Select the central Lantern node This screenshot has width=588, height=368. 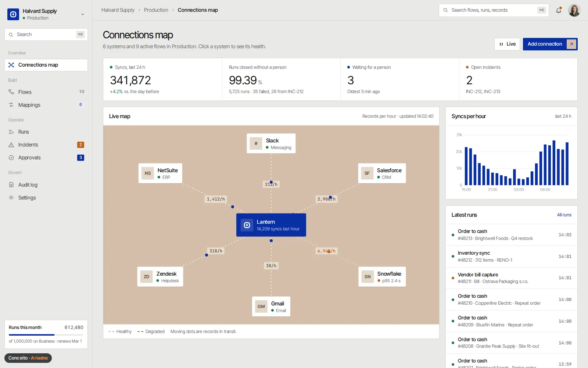(x=271, y=225)
